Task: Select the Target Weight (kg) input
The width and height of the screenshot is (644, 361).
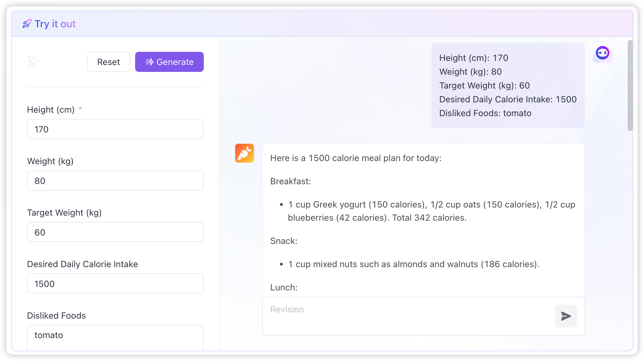Action: coord(115,232)
